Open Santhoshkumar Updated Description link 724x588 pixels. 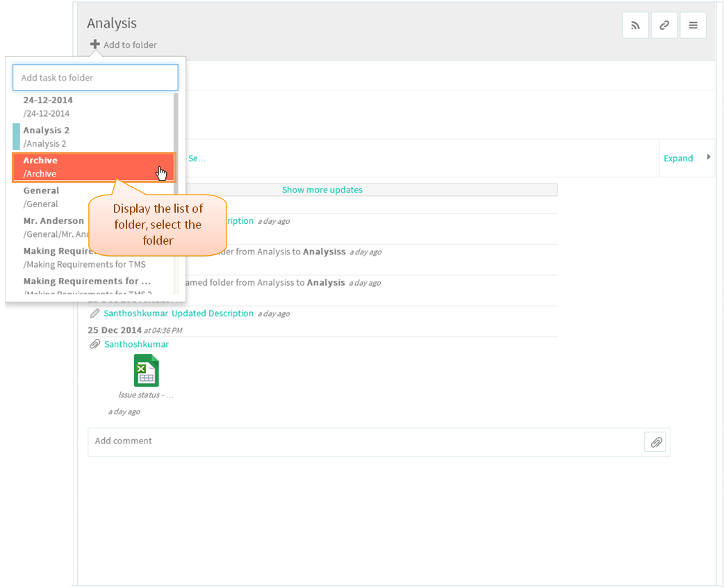click(x=179, y=313)
